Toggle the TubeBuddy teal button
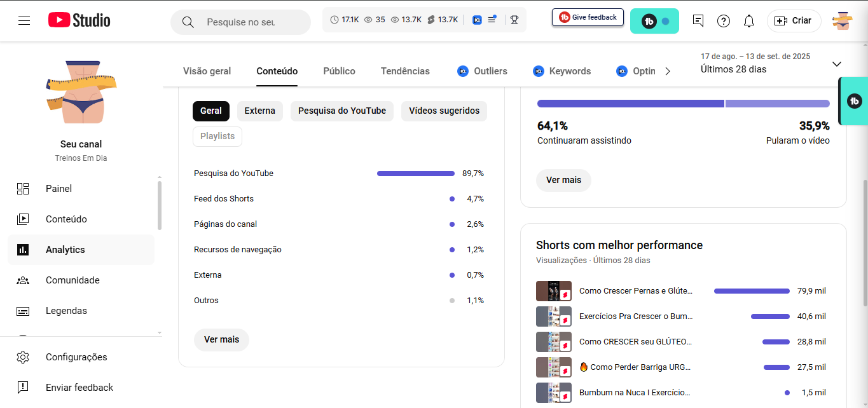 point(654,21)
